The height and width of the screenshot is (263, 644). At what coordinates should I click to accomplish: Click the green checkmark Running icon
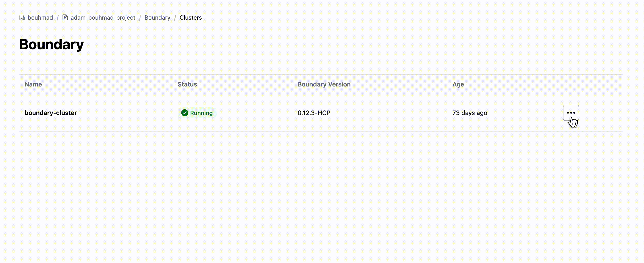[x=185, y=113]
